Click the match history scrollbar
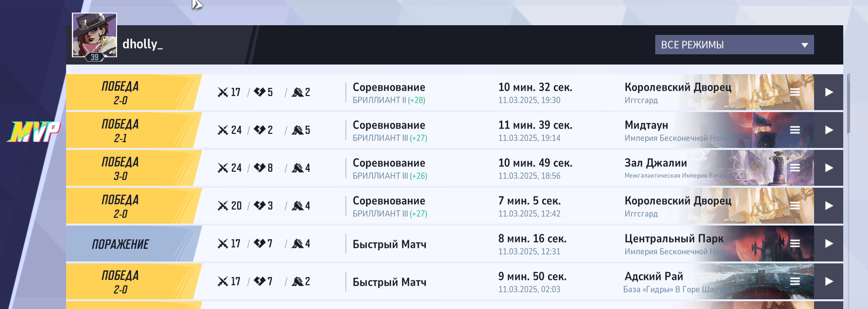The width and height of the screenshot is (868, 309). [x=848, y=103]
